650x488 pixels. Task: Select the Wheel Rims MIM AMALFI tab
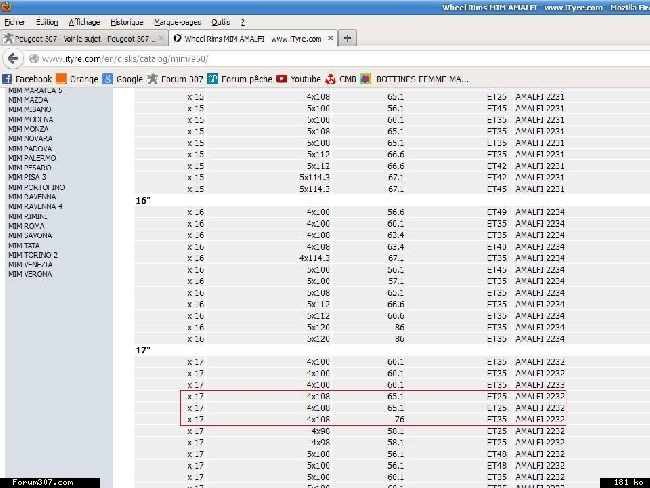(253, 39)
